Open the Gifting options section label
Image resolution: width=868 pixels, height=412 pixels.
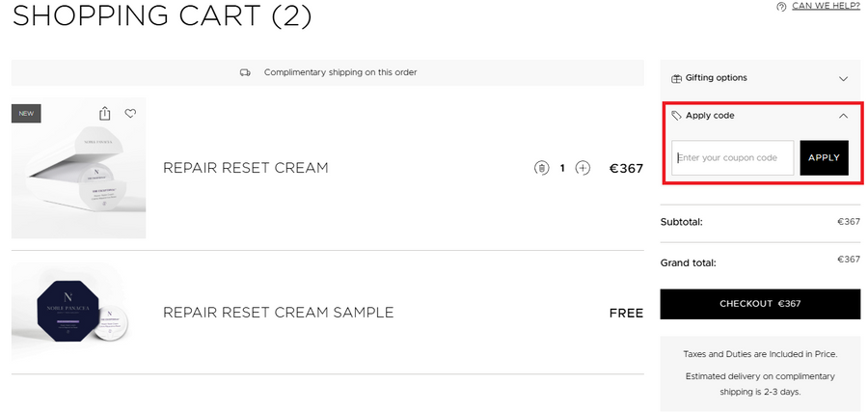click(716, 78)
